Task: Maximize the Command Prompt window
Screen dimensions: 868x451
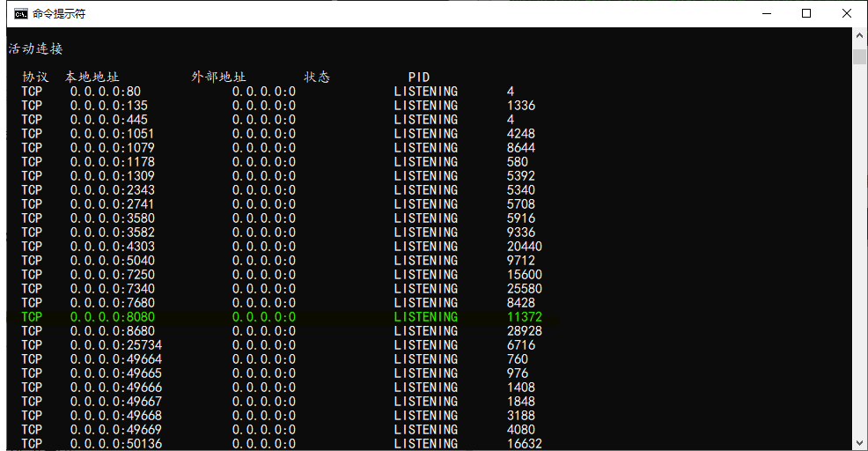Action: (x=806, y=13)
